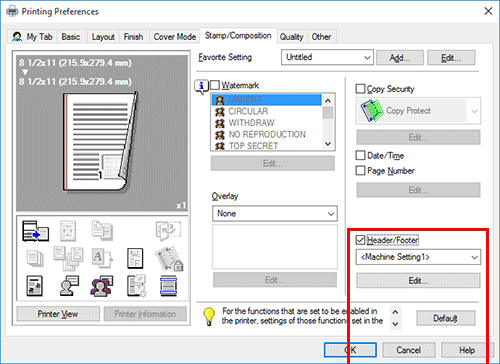Screen dimensions: 500x364
Task: Click the greyed multiple overlapping documents icon
Action: tap(68, 258)
